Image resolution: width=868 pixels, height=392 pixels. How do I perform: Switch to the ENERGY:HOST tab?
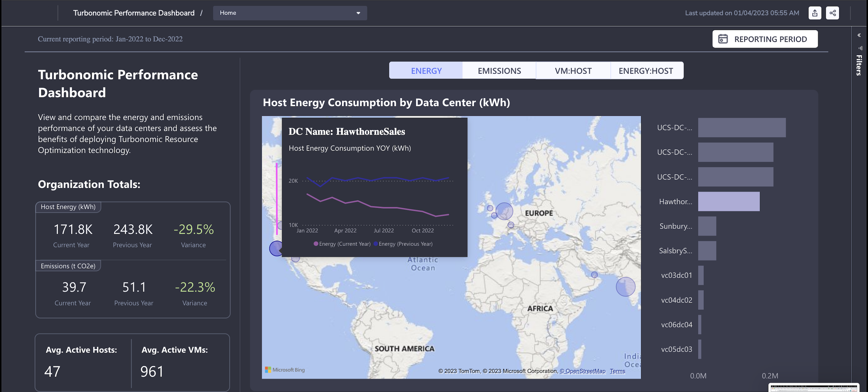[x=646, y=71]
